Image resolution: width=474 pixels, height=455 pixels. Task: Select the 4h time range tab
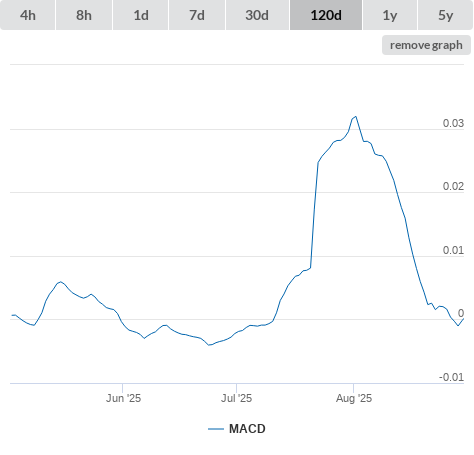point(28,15)
